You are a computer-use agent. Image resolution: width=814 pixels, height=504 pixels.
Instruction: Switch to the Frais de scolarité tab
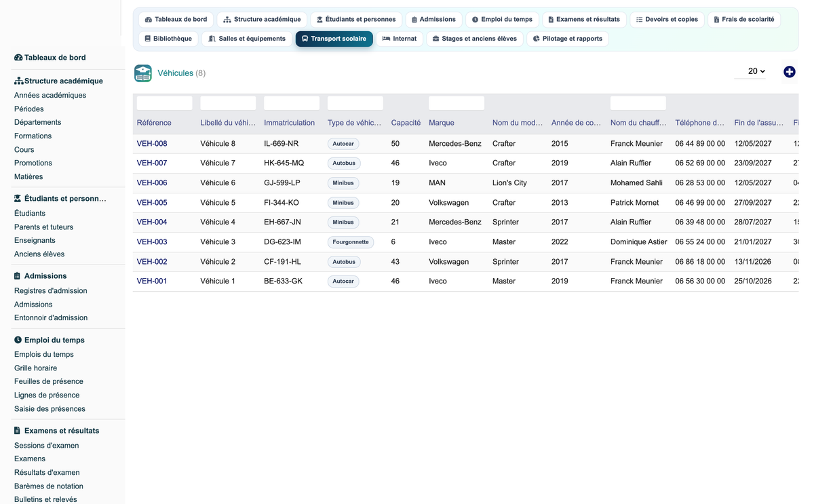pyautogui.click(x=744, y=20)
